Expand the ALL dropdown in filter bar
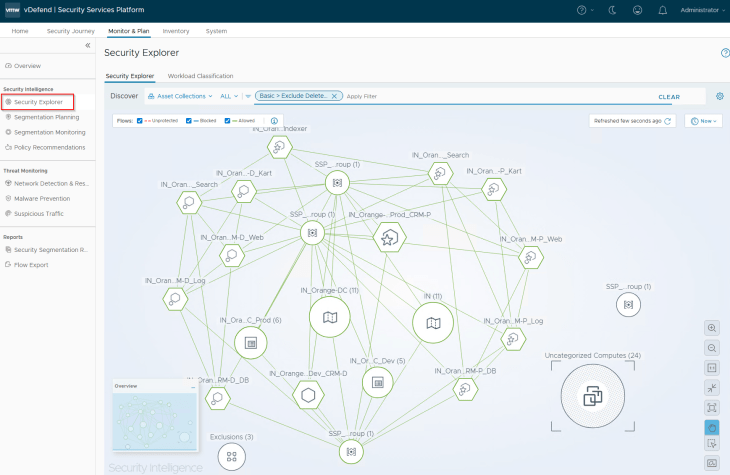Screen dimensions: 730x475 tap(229, 96)
